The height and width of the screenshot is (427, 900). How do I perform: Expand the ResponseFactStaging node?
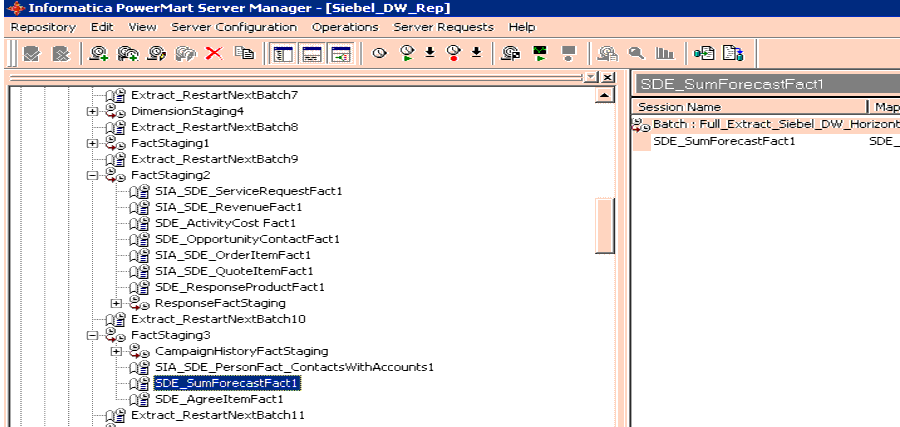pos(116,303)
